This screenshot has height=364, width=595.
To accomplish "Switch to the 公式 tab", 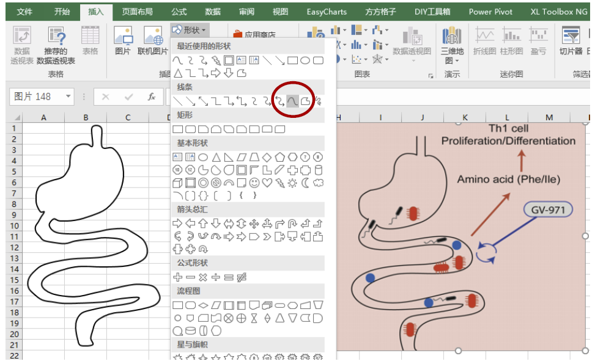I will [x=179, y=12].
